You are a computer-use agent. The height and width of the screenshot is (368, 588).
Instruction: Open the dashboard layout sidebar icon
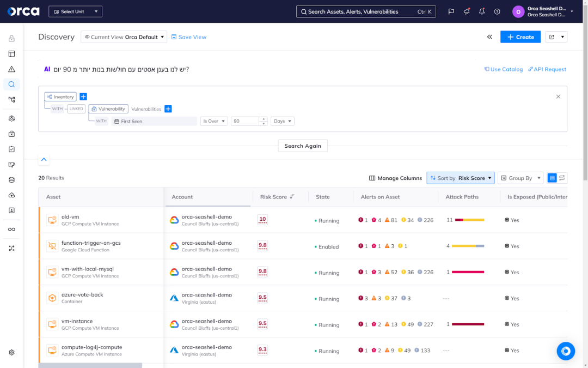[11, 53]
